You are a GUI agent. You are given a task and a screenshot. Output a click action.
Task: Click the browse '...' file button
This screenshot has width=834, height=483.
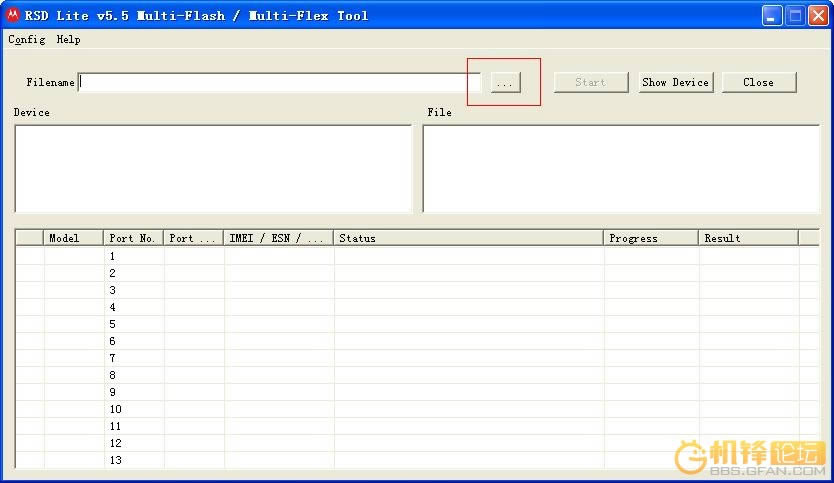[x=505, y=83]
